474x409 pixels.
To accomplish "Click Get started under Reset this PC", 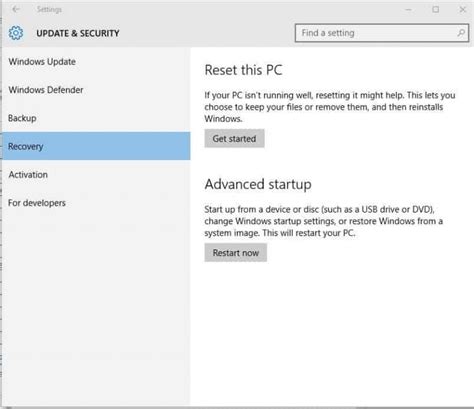I will point(234,138).
